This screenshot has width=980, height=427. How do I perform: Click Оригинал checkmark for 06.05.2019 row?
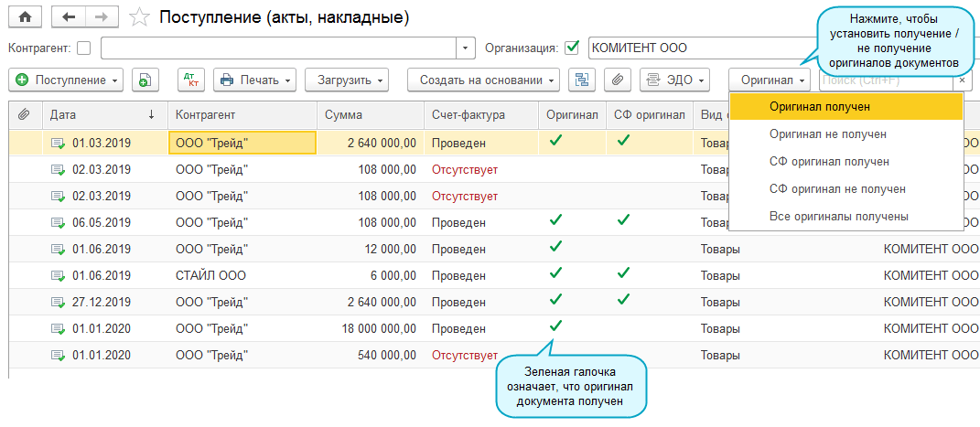point(555,219)
